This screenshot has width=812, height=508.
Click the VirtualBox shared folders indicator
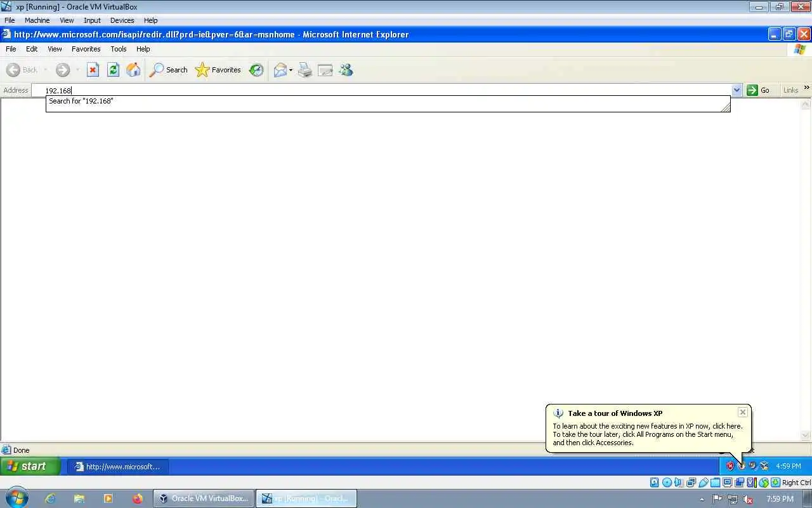click(715, 483)
